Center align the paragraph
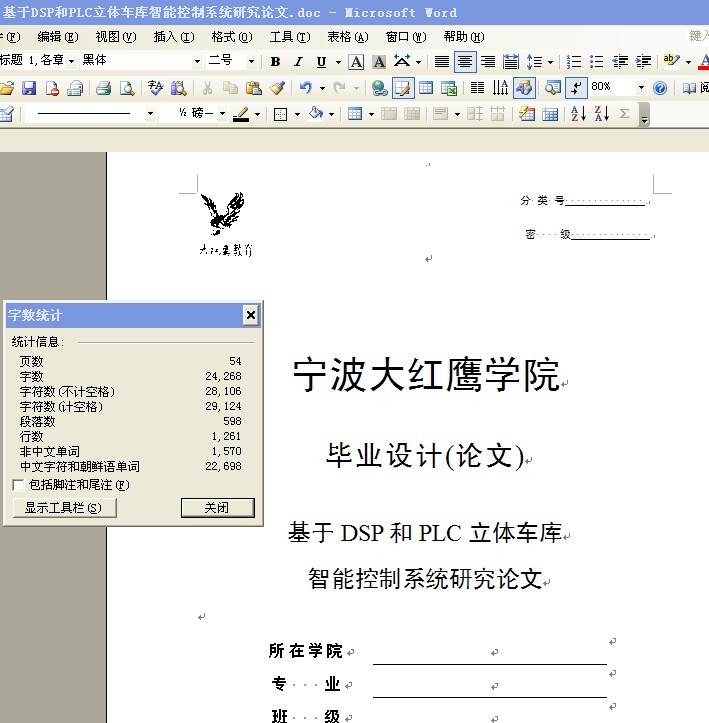This screenshot has height=723, width=709. tap(465, 61)
